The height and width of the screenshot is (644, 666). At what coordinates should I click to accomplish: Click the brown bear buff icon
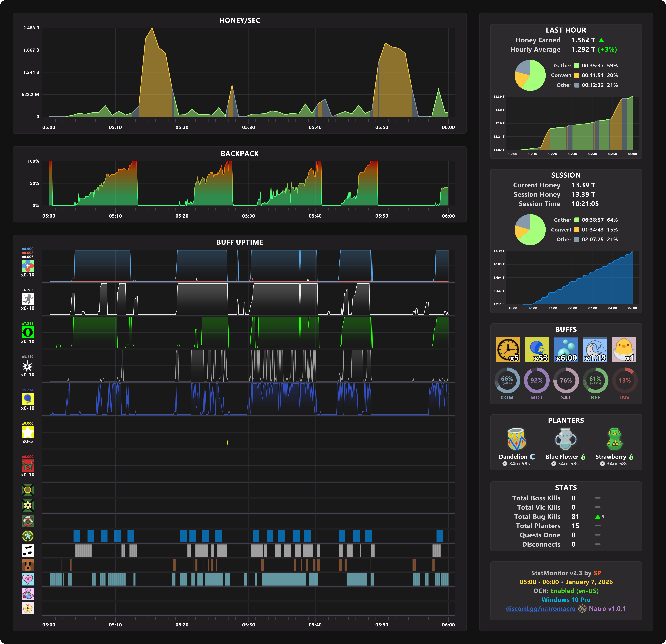(x=28, y=565)
